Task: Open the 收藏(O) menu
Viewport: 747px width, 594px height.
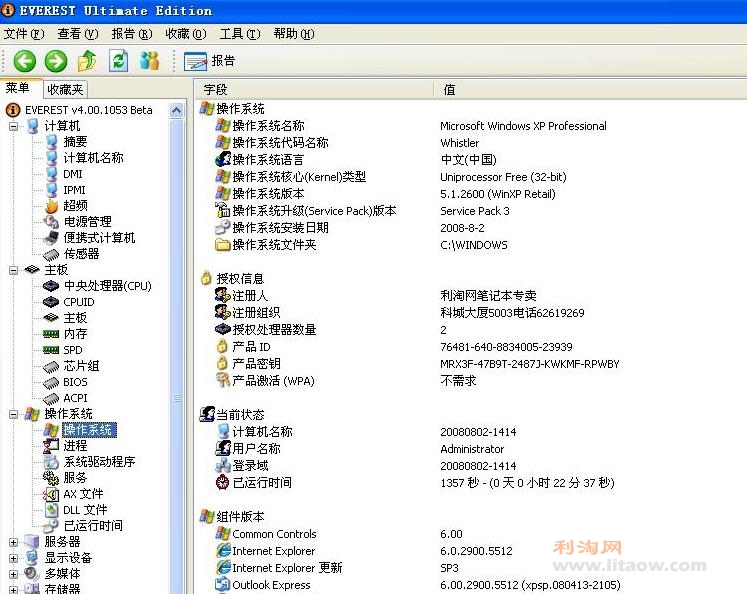Action: click(186, 34)
